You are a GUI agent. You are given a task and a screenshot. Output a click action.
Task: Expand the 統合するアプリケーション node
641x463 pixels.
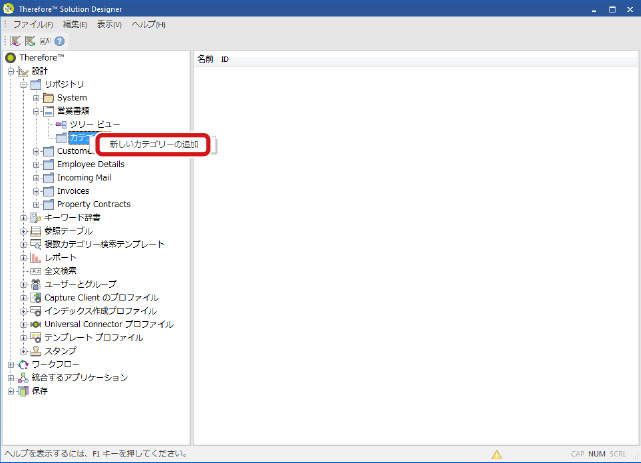(x=11, y=378)
